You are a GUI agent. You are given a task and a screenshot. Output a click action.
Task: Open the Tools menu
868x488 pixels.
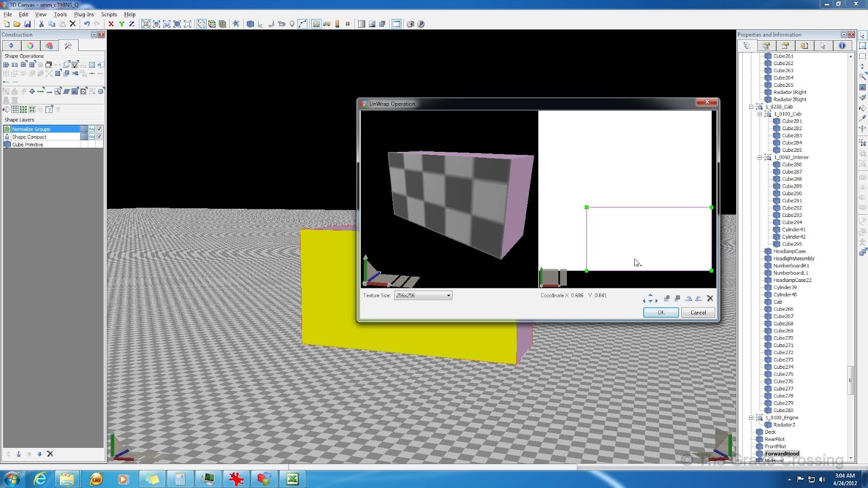60,15
